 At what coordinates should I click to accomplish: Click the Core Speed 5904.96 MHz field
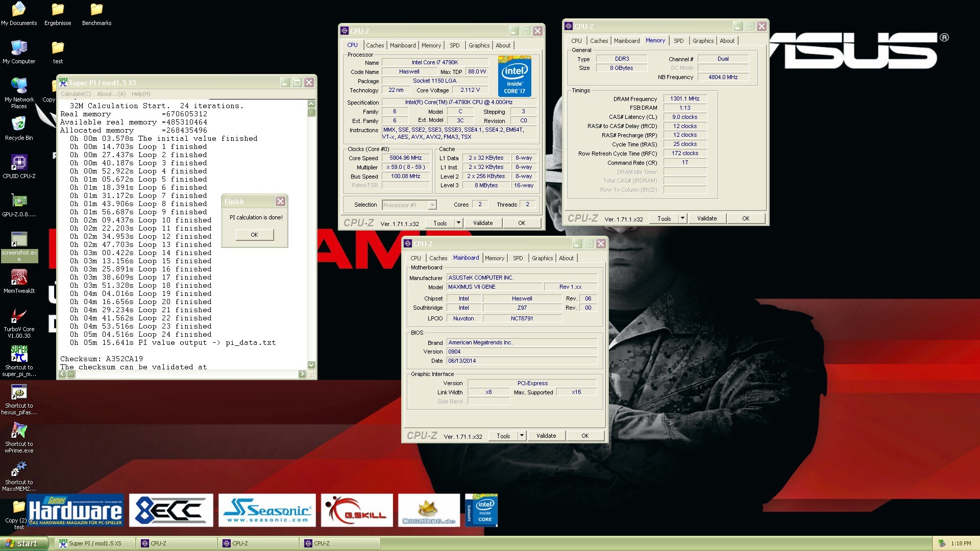point(405,158)
